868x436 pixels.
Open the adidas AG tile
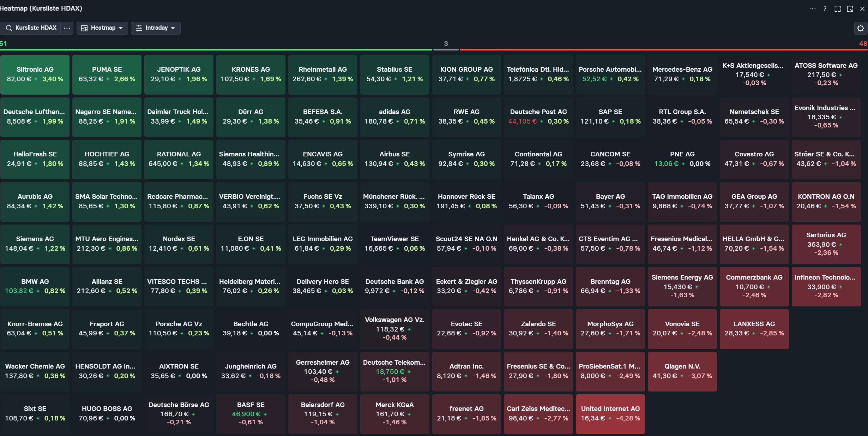(x=395, y=117)
